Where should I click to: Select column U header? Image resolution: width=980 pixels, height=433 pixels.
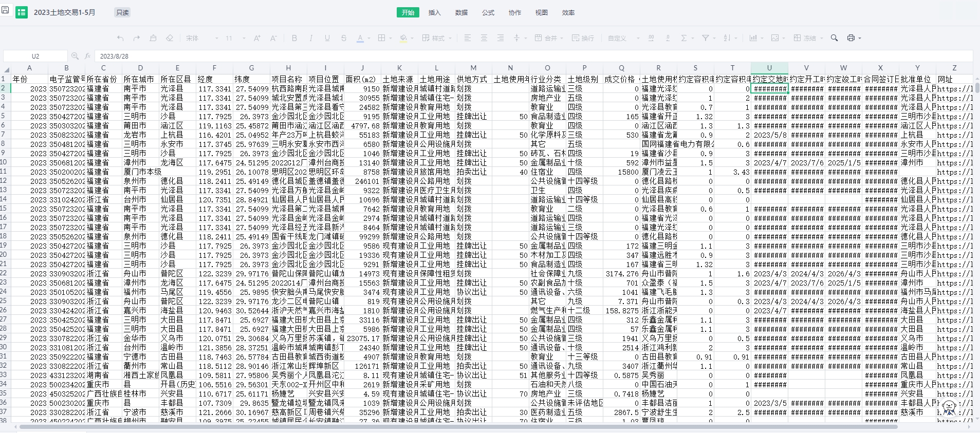[769, 68]
